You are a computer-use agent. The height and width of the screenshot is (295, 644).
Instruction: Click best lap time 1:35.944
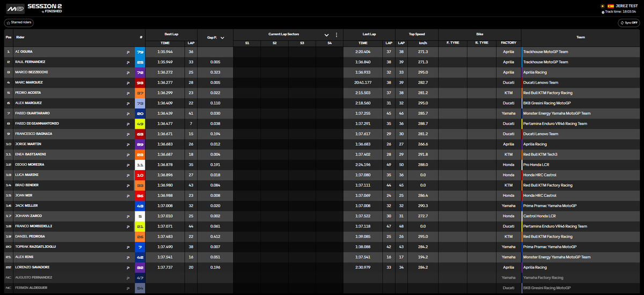pos(165,52)
